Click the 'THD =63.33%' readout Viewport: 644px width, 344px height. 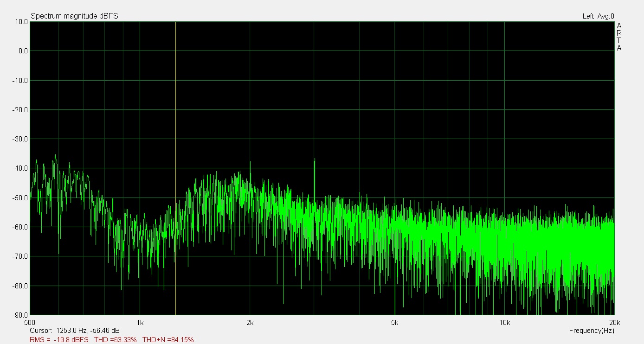click(116, 340)
